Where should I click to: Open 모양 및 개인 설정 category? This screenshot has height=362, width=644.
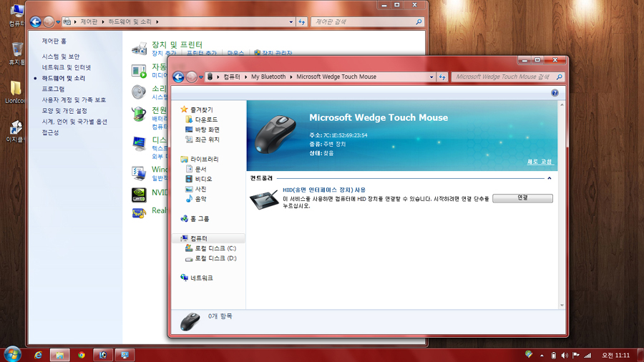pos(64,111)
